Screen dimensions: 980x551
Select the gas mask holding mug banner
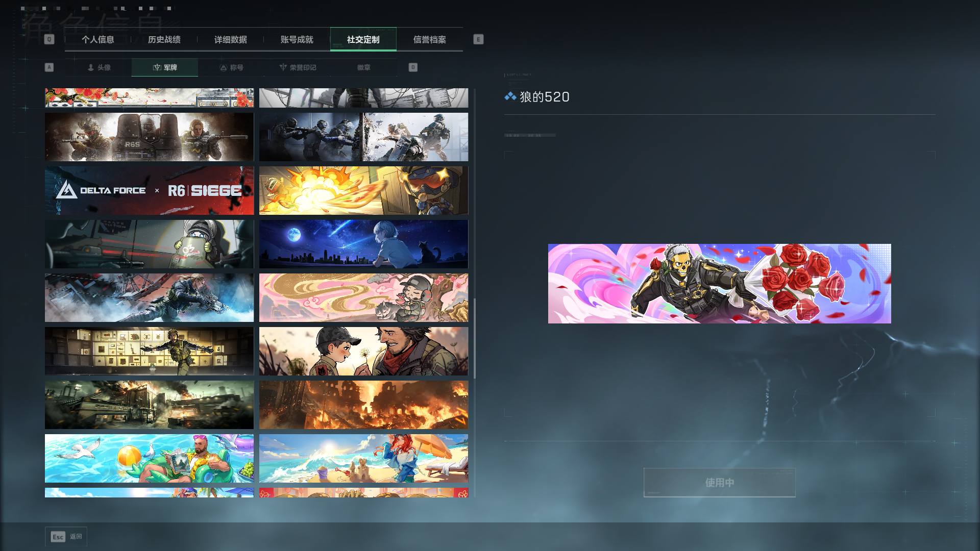click(x=149, y=244)
